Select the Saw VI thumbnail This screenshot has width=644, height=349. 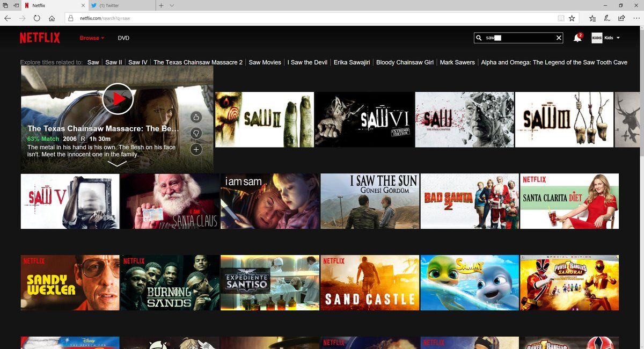364,119
